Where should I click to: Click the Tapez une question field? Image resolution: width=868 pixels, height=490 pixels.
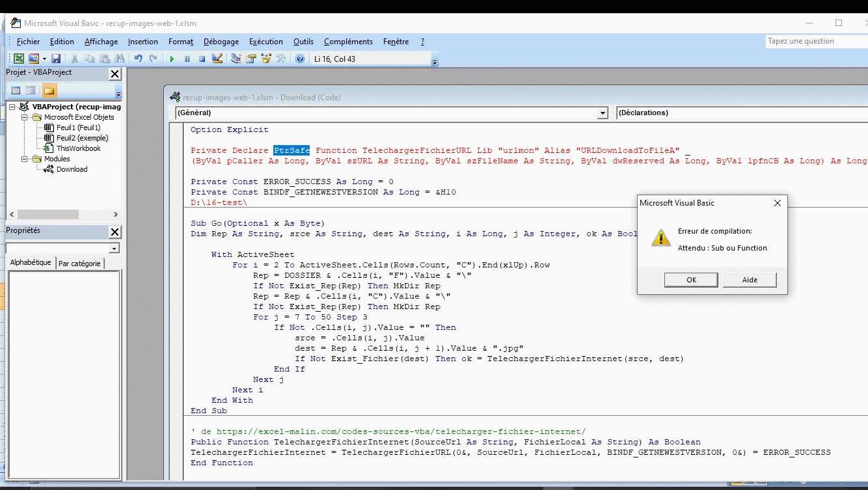tap(813, 41)
